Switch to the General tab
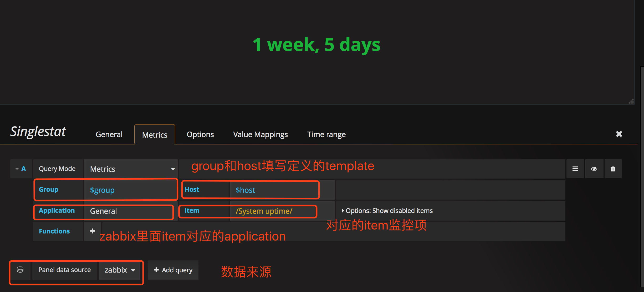Image resolution: width=644 pixels, height=292 pixels. click(x=109, y=134)
